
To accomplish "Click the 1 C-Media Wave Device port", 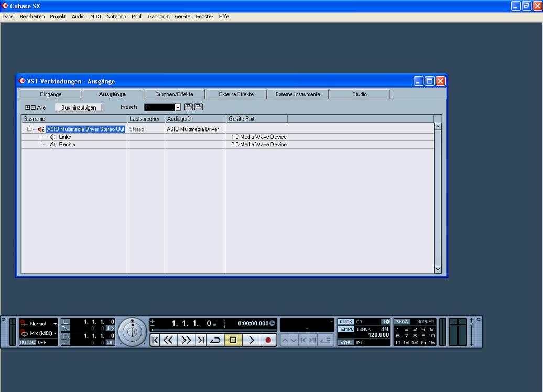I will pos(259,137).
